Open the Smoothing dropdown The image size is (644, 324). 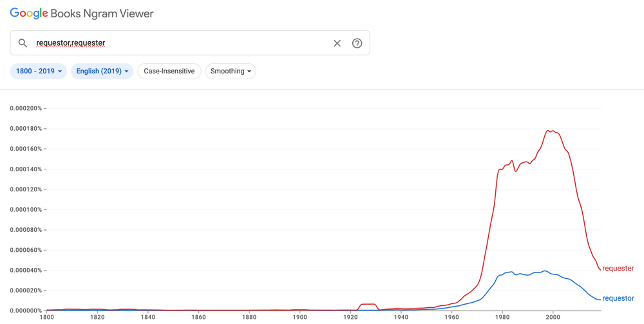pos(231,71)
